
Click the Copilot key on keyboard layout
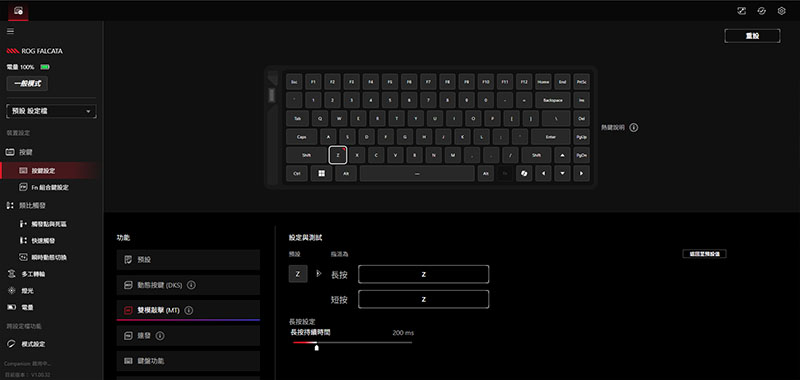pos(524,173)
